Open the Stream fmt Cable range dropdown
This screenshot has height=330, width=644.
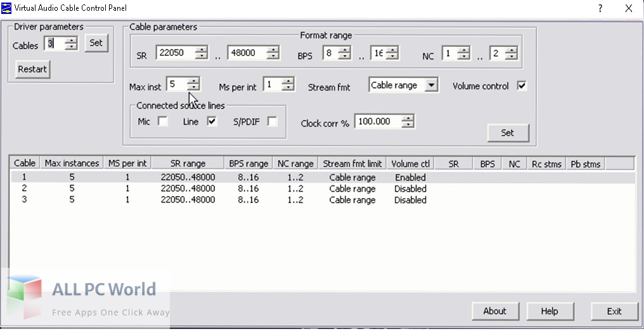click(431, 85)
